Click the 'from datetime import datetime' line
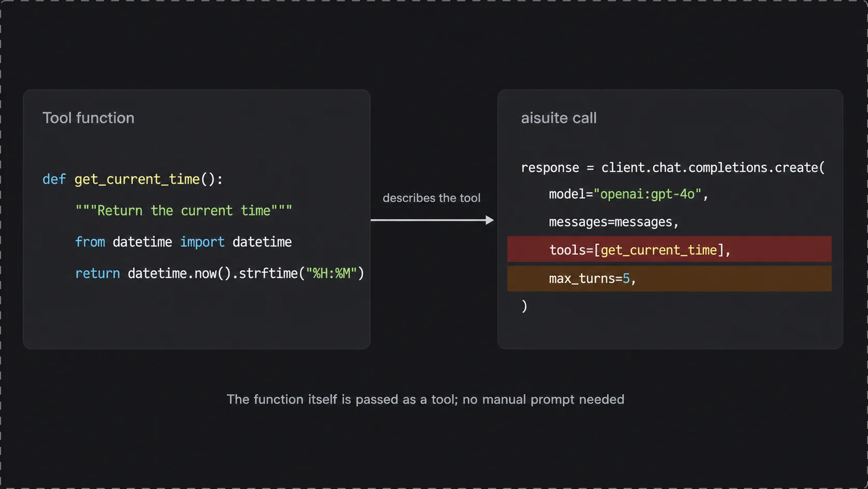 (183, 242)
